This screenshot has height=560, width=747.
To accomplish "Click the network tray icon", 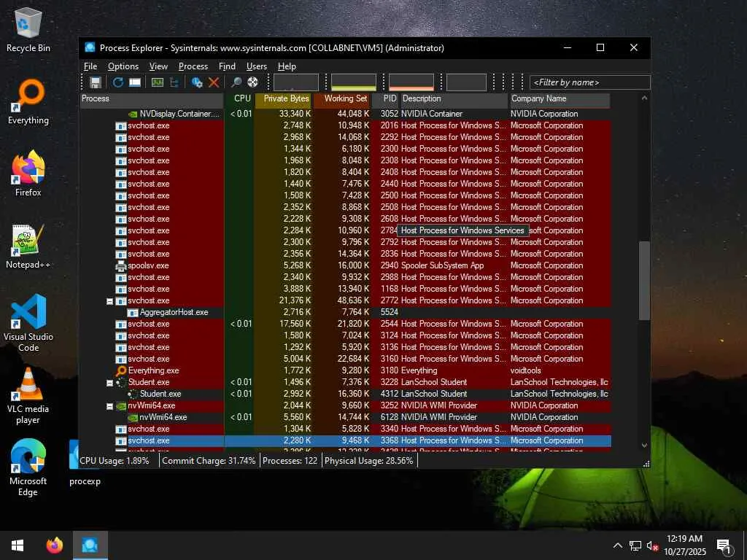I will pos(635,545).
